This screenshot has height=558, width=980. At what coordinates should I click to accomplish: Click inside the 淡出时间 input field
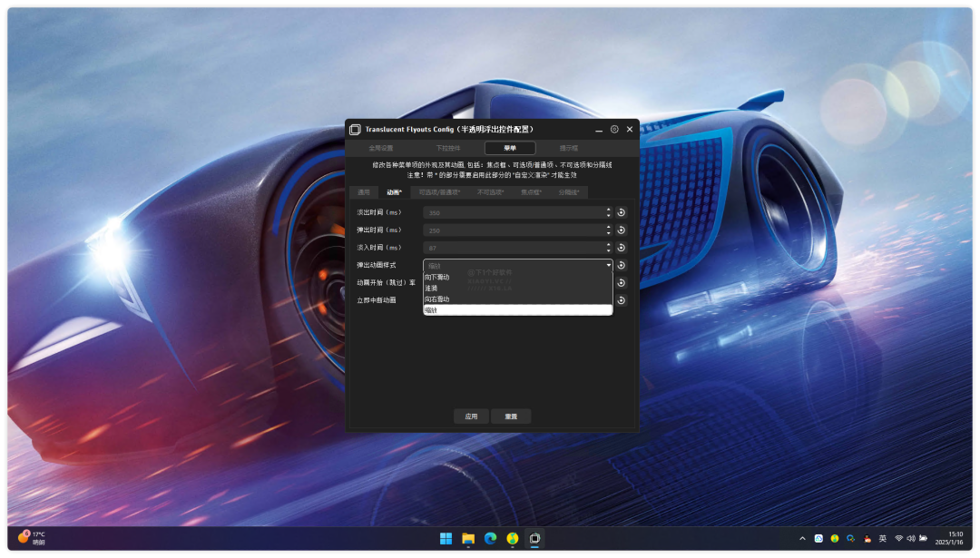(x=513, y=212)
